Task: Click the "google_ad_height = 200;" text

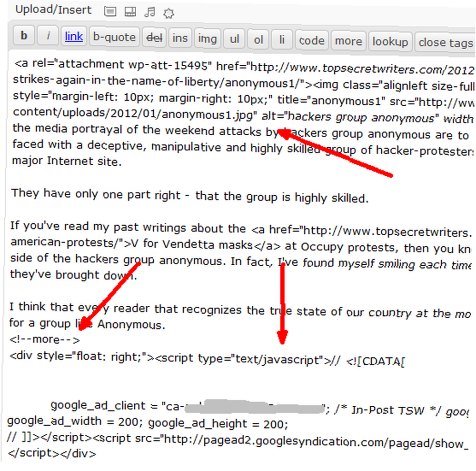Action: coord(218,424)
